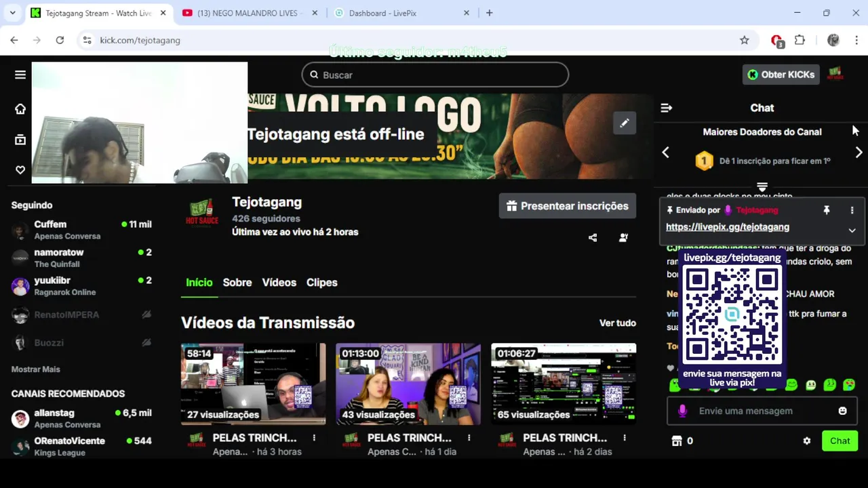
Task: Open yuukiibr channel in sidebar
Action: (x=81, y=286)
